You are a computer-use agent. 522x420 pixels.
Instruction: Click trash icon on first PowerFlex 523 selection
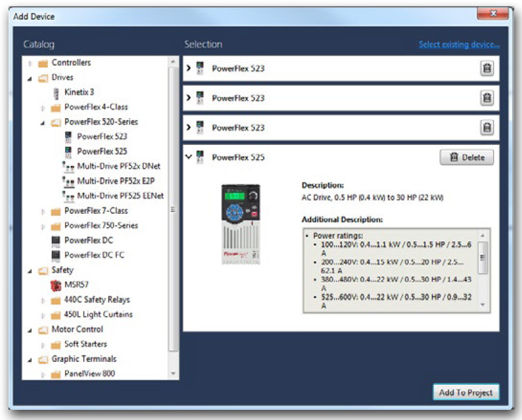coord(487,68)
